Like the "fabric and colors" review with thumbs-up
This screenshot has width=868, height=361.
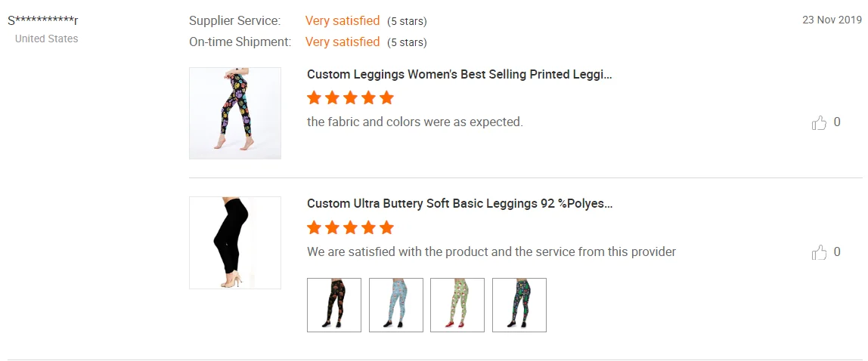point(819,122)
